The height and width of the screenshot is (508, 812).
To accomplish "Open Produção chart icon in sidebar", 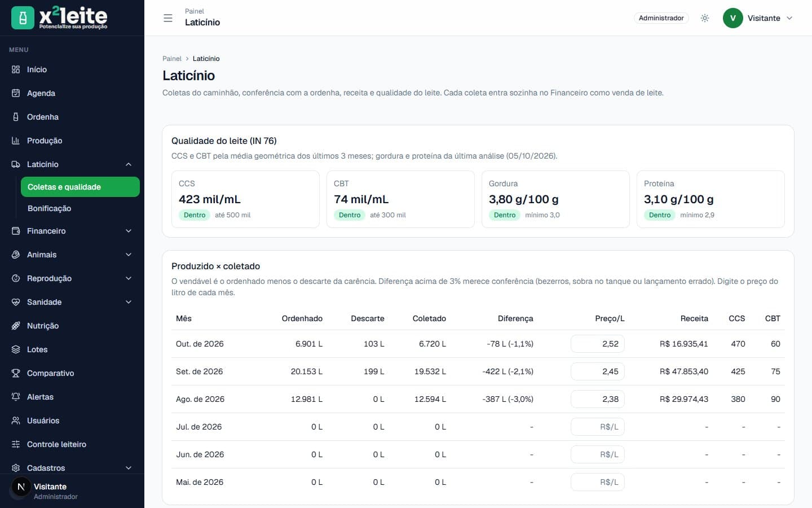I will tap(16, 141).
